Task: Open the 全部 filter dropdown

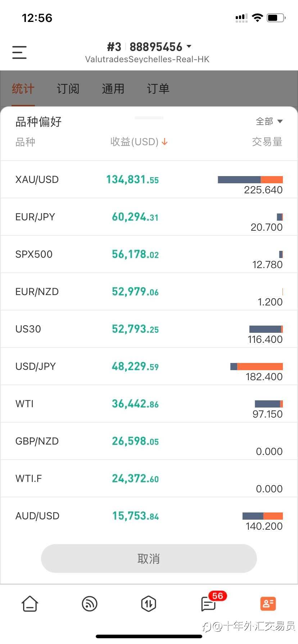Action: point(269,121)
